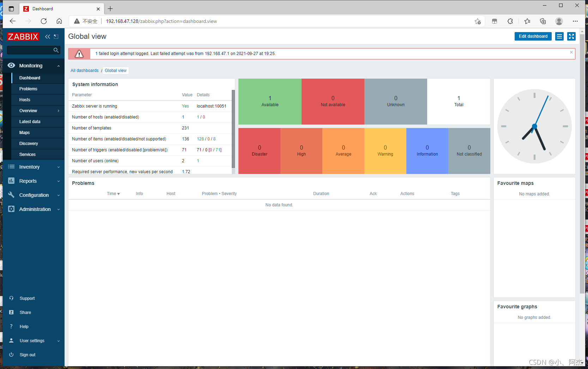Expand the Configuration menu section
588x369 pixels.
(x=59, y=195)
